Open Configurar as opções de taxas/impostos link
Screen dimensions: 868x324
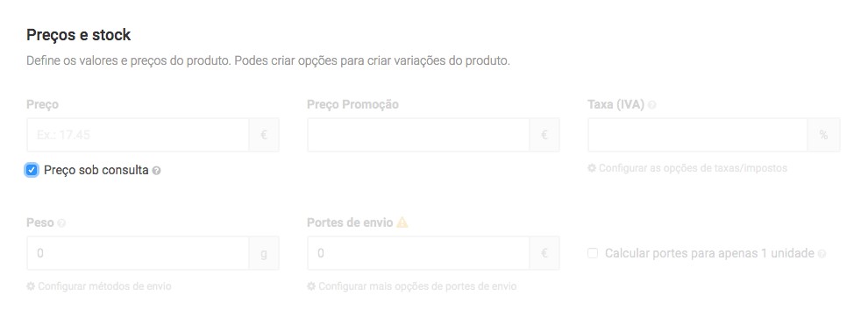pyautogui.click(x=693, y=167)
